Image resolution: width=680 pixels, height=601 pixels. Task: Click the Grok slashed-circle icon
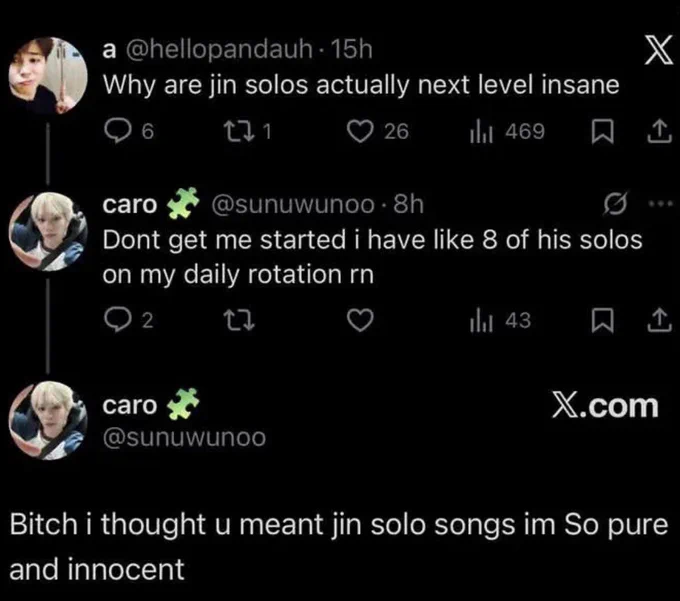(x=615, y=203)
